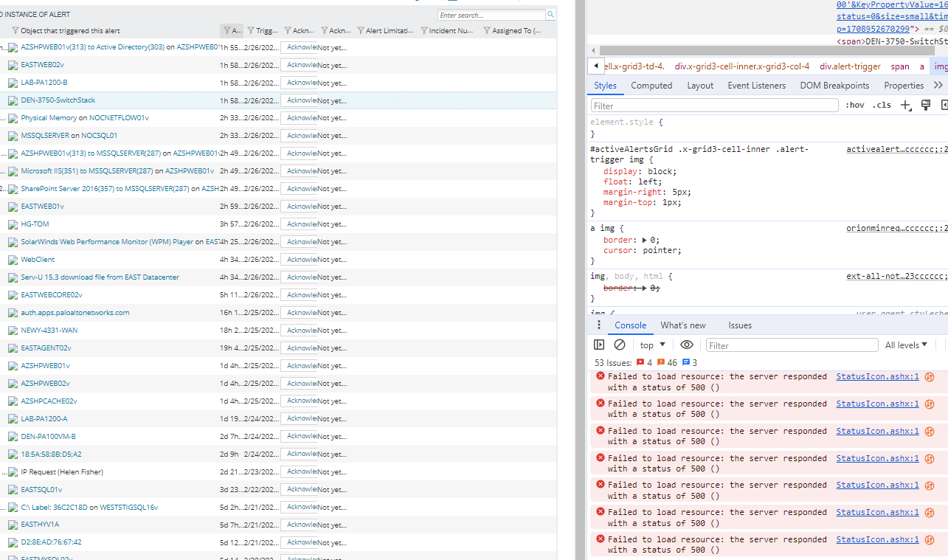Viewport: 948px width, 560px height.
Task: Open the LAB-PA1200-B object link
Action: point(44,83)
